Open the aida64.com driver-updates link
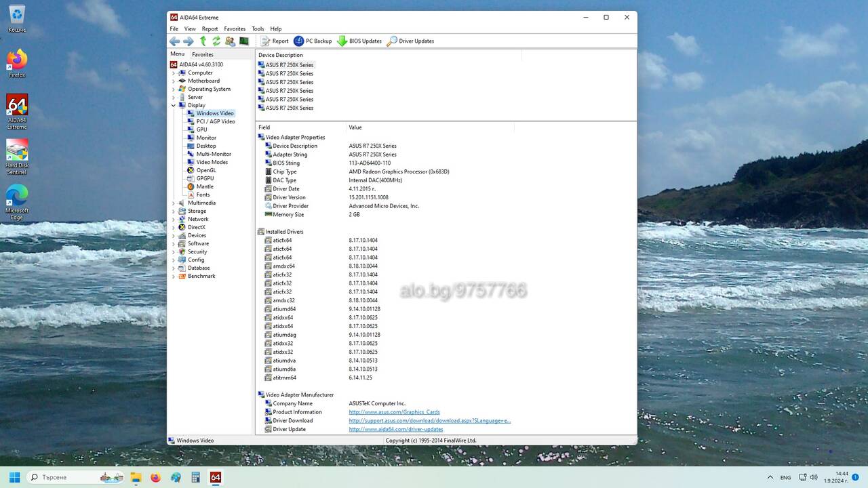 396,429
